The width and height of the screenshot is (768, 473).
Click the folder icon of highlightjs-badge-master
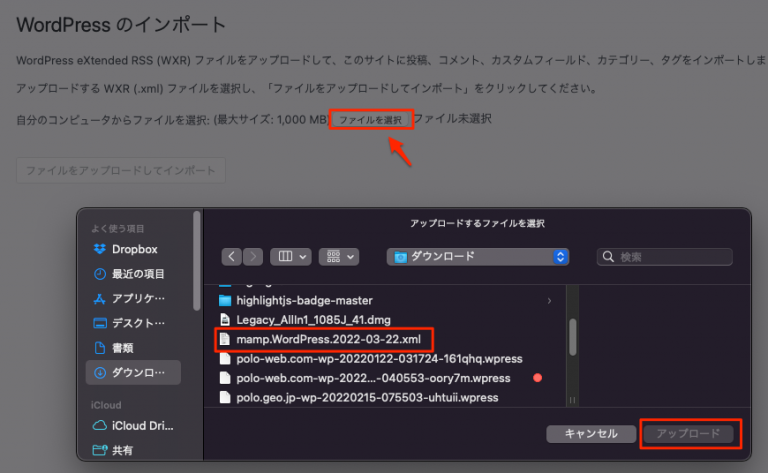pyautogui.click(x=225, y=300)
